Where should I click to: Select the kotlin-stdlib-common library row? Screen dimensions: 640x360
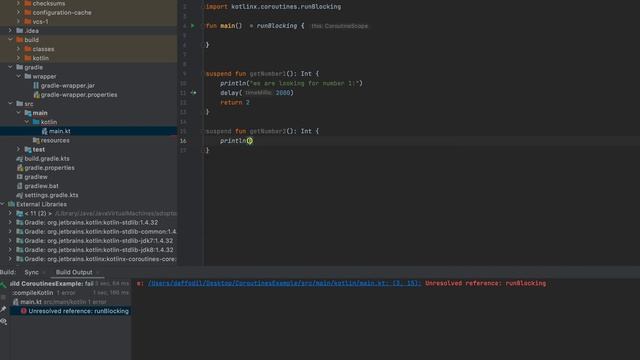coord(89,231)
